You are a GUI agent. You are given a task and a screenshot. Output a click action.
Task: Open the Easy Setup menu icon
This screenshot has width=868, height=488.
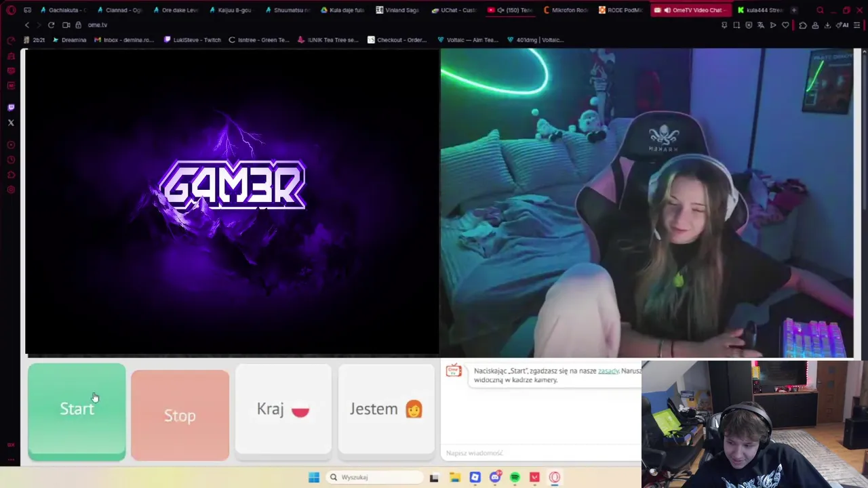click(x=857, y=25)
